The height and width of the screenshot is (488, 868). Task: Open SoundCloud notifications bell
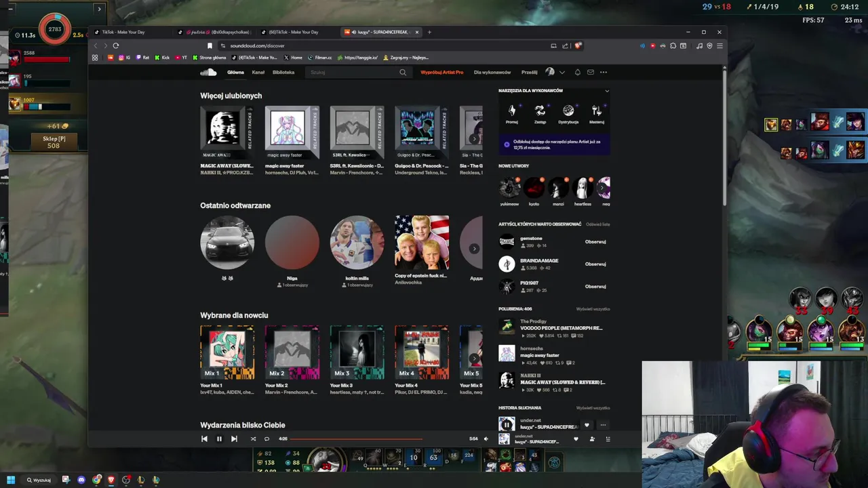pyautogui.click(x=577, y=72)
